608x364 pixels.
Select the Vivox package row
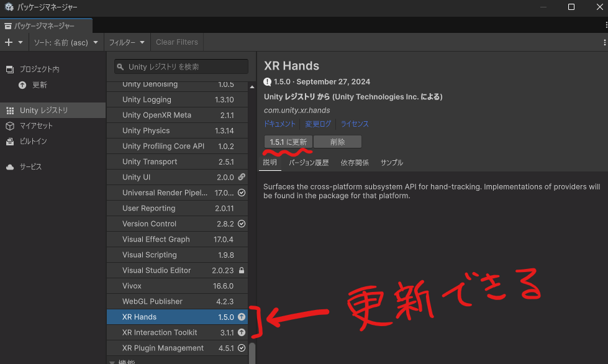177,286
